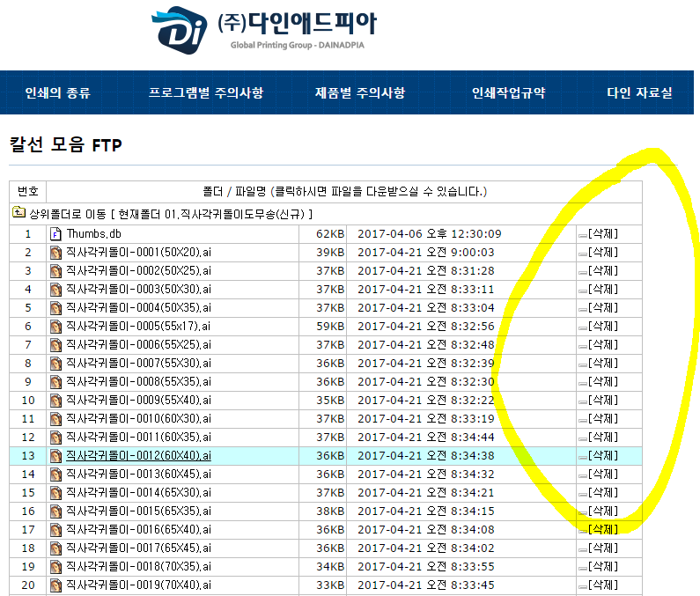The image size is (700, 596).
Task: Download 직사각귀돌이-0016(65X40).ai file
Action: click(138, 529)
